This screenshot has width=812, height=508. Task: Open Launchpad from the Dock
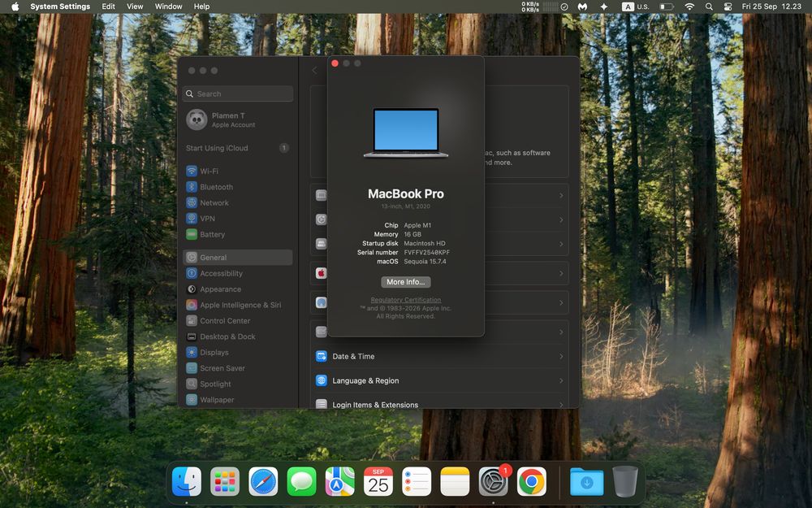[225, 481]
